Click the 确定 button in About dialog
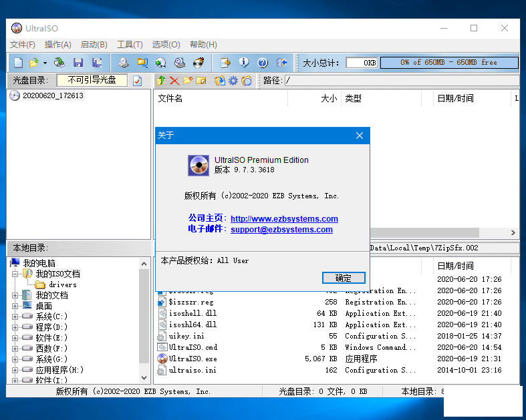The image size is (526, 420). pos(344,278)
